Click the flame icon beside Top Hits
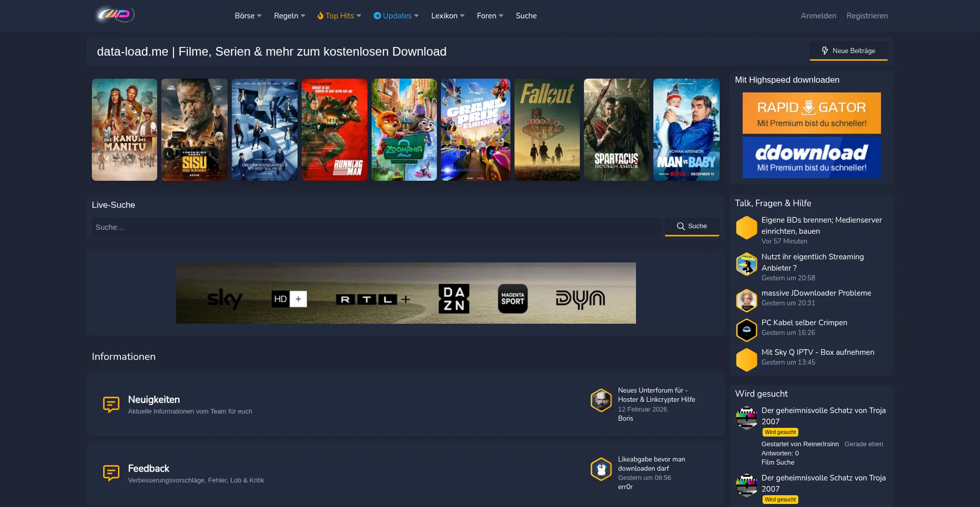Image resolution: width=980 pixels, height=507 pixels. tap(321, 16)
